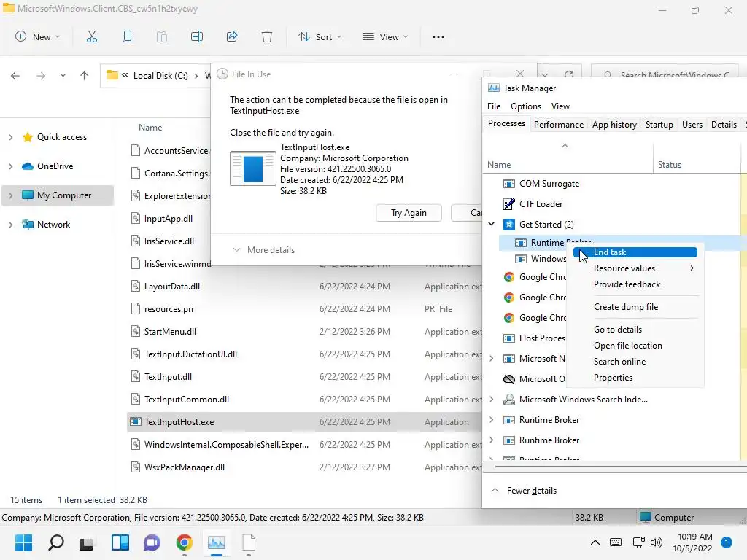Select the CTF Loader process icon

tap(508, 204)
